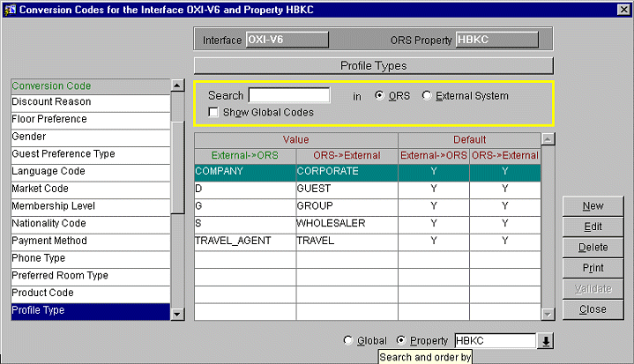Open the property HBKC dropdown arrow
The width and height of the screenshot is (634, 364).
point(546,341)
